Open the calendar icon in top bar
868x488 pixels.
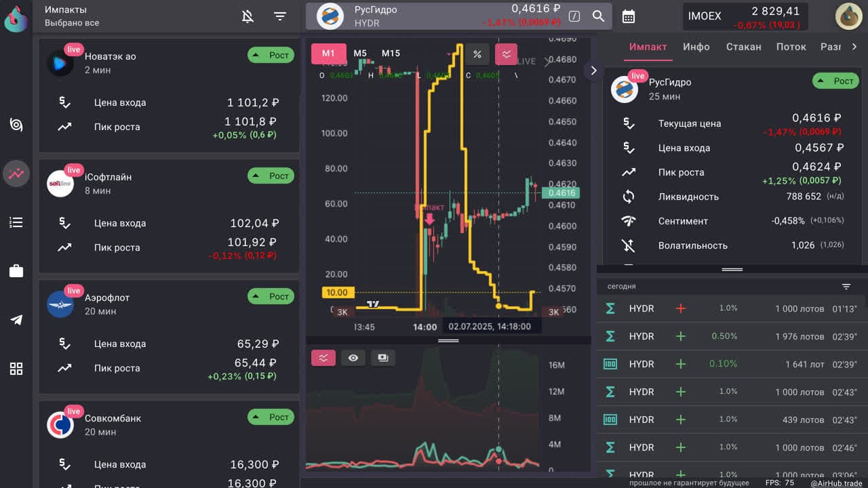pyautogui.click(x=629, y=16)
